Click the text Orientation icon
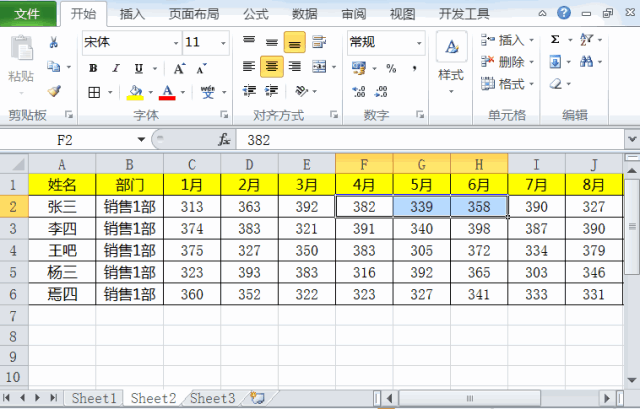The height and width of the screenshot is (409, 640). [302, 91]
